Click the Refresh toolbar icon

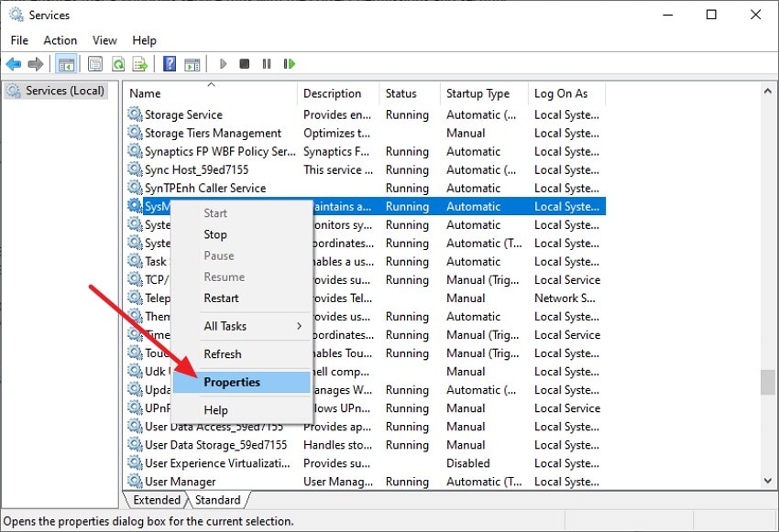point(117,63)
